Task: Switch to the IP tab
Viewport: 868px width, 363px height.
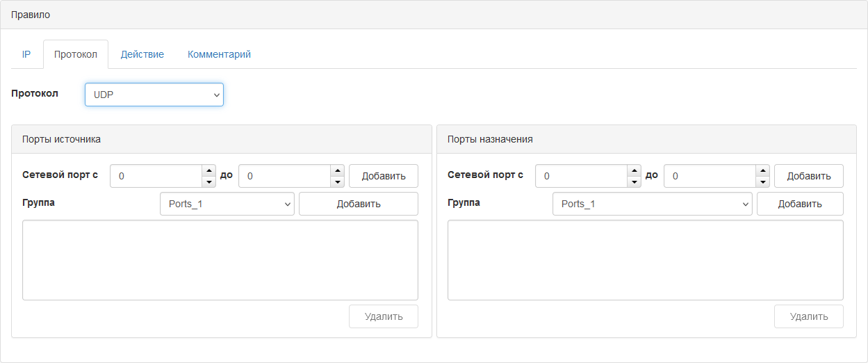Action: [26, 54]
